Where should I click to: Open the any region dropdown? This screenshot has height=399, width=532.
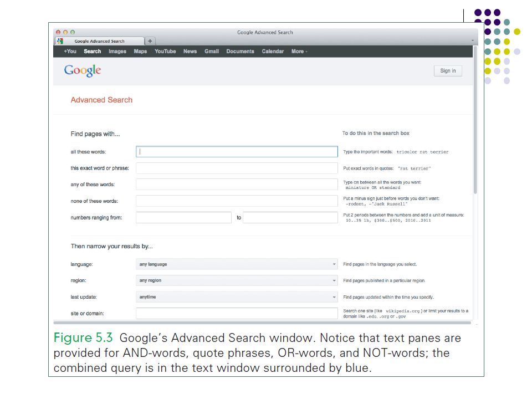click(237, 280)
